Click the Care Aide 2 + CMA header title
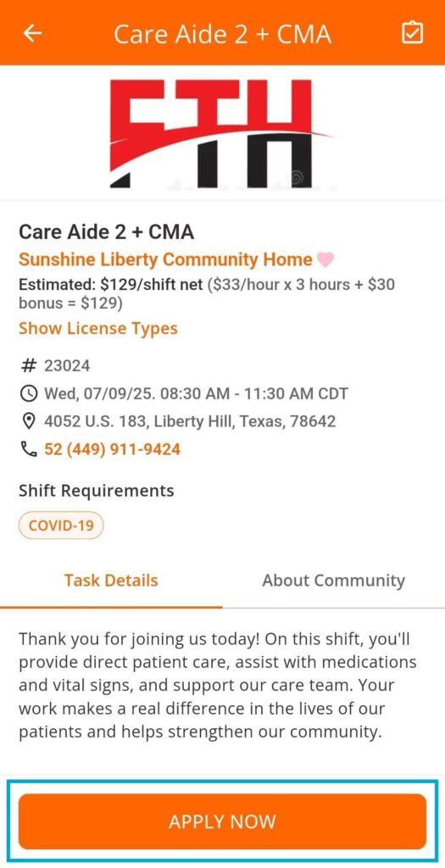The image size is (445, 868). pyautogui.click(x=222, y=34)
